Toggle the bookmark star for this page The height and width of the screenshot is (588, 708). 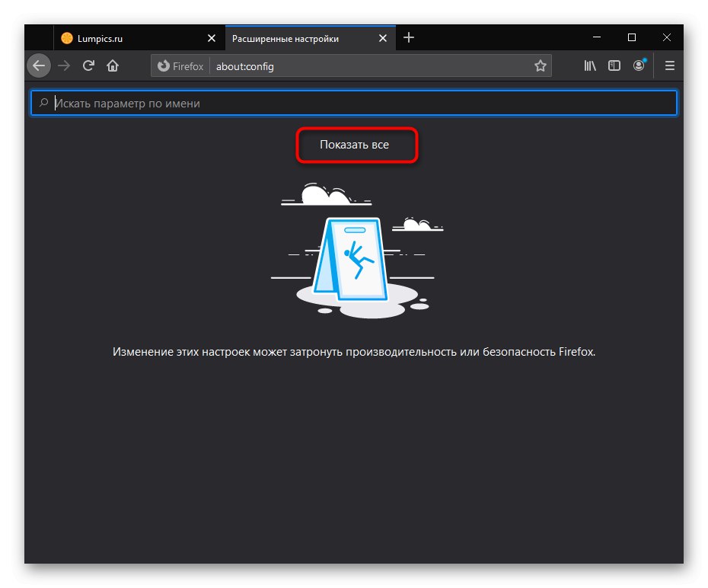point(541,66)
